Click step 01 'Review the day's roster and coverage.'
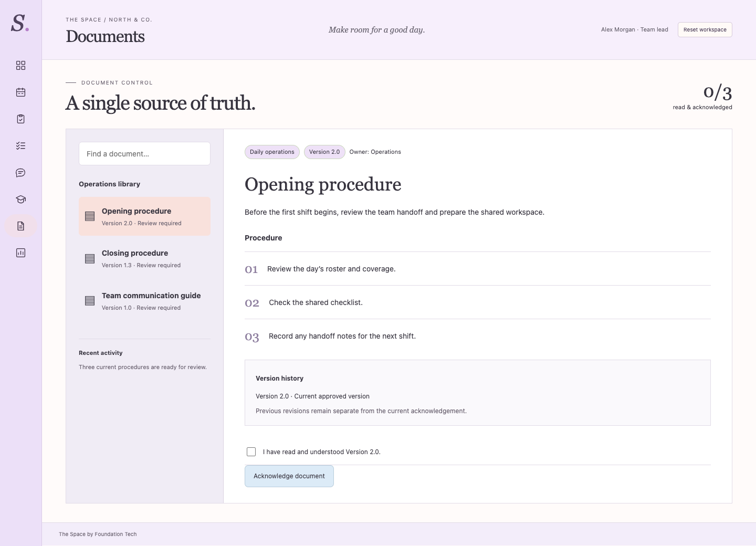Viewport: 756px width, 546px height. (478, 269)
